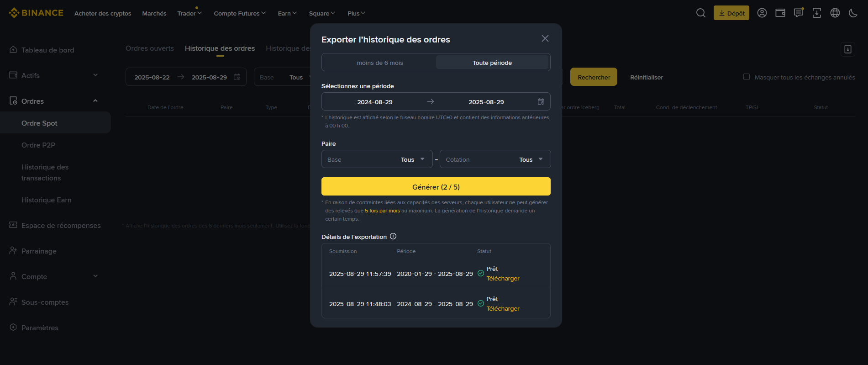
Task: Select the 'Toute période' option
Action: click(492, 63)
